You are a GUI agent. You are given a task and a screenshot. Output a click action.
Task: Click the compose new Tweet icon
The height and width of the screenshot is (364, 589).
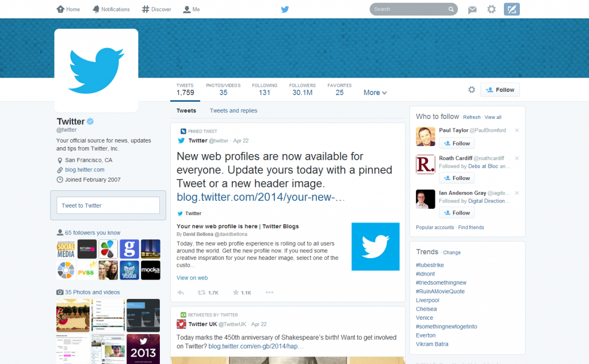coord(511,9)
